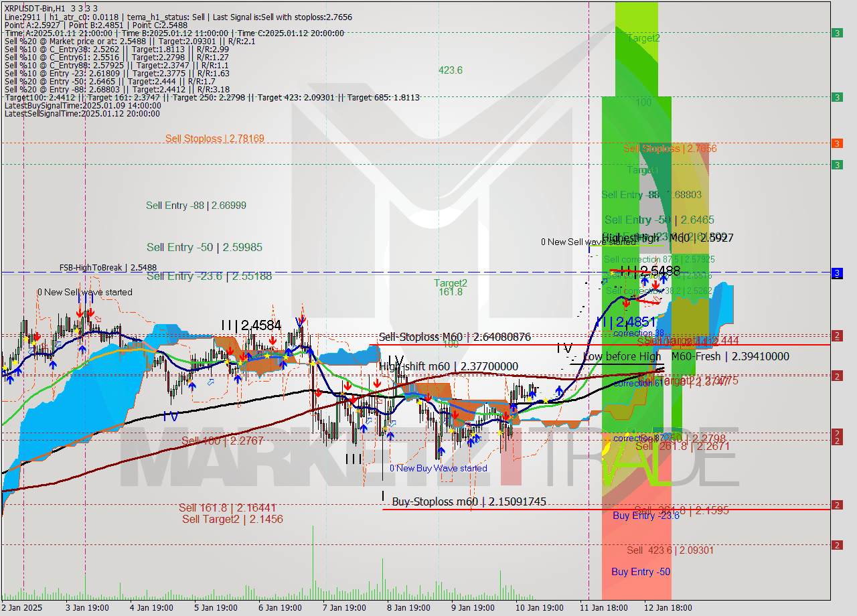Image resolution: width=857 pixels, height=616 pixels.
Task: Click the '8 Jan 19:00' time label
Action: [408, 608]
